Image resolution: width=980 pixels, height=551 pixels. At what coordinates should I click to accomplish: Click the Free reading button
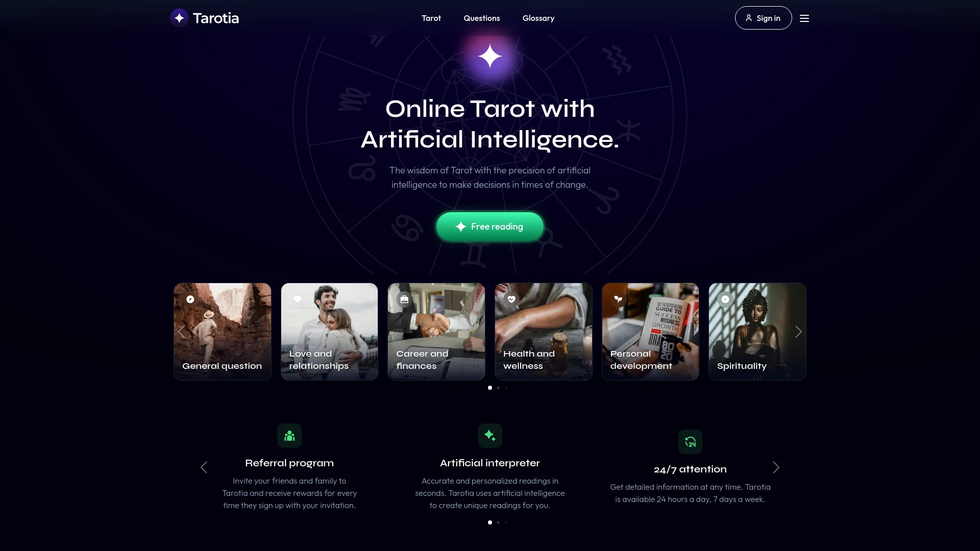coord(490,226)
